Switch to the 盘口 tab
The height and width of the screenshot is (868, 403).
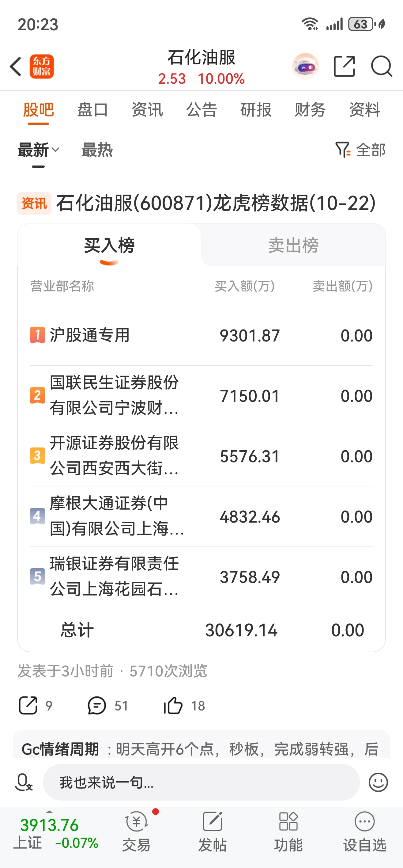point(92,109)
